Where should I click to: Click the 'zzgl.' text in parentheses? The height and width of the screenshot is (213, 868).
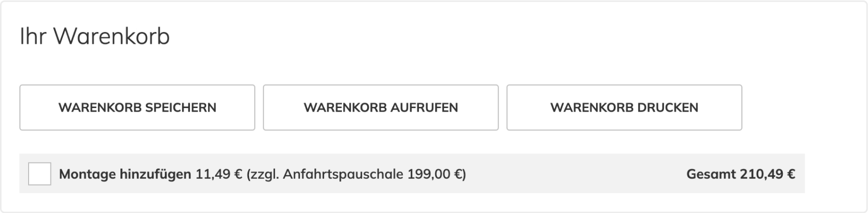tap(262, 174)
